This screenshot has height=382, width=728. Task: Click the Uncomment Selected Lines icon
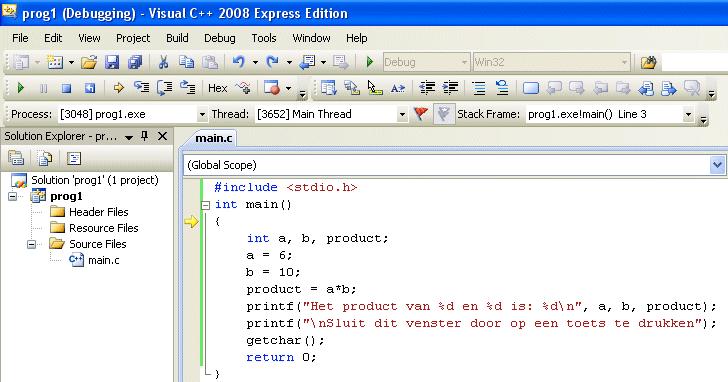(502, 88)
